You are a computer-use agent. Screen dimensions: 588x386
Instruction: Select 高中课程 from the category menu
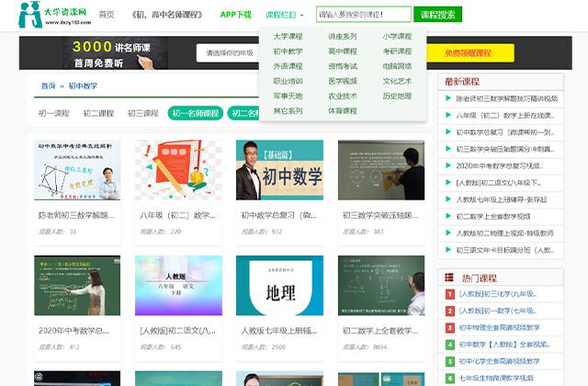[342, 51]
